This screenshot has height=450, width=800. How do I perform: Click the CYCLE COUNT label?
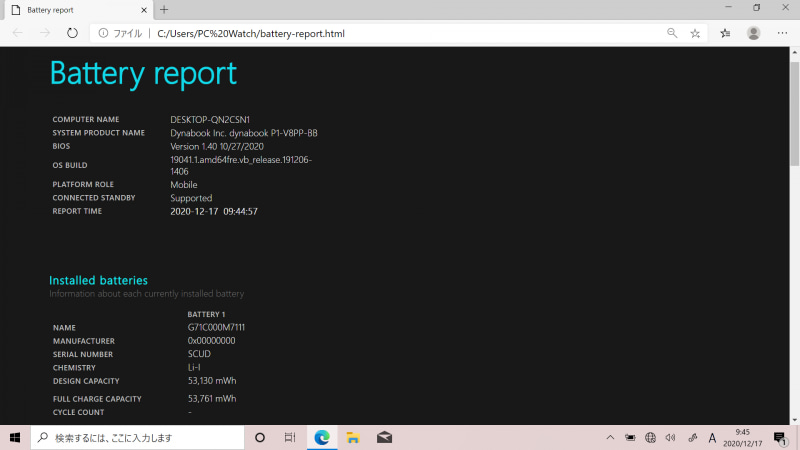point(79,412)
